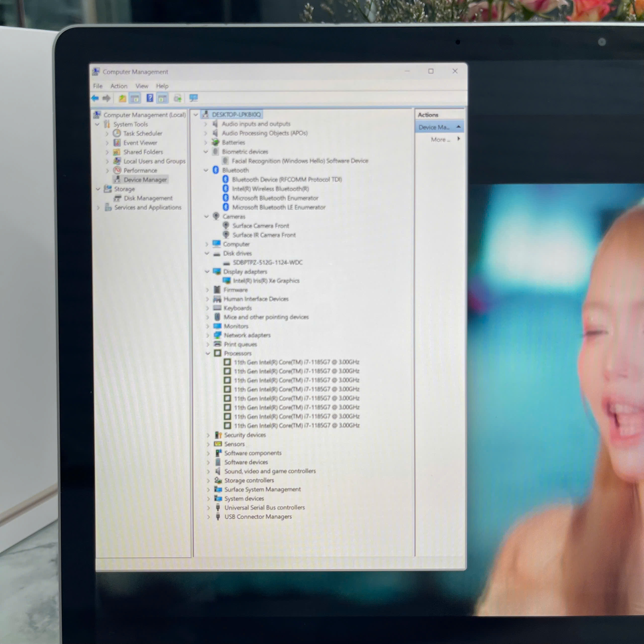Click the Forward arrow toolbar icon
This screenshot has height=644, width=644.
(x=107, y=98)
